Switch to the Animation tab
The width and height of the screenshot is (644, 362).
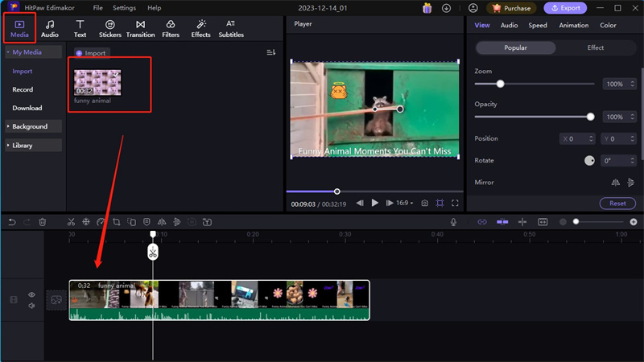pyautogui.click(x=573, y=26)
